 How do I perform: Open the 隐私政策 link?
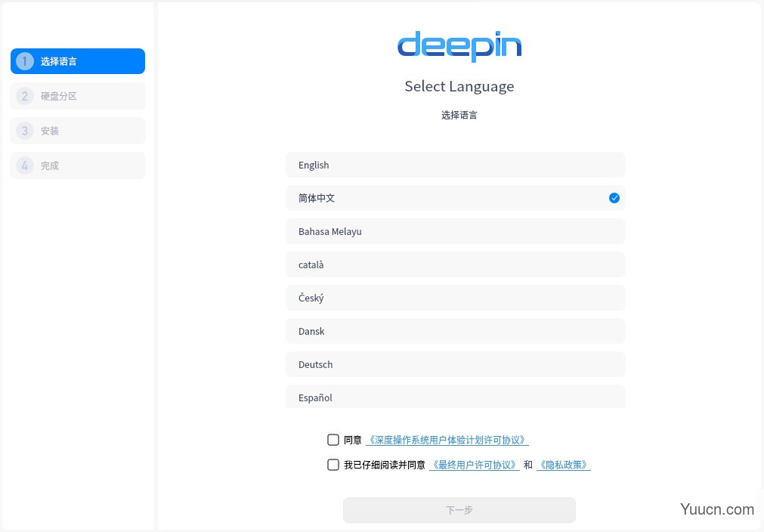pos(563,465)
